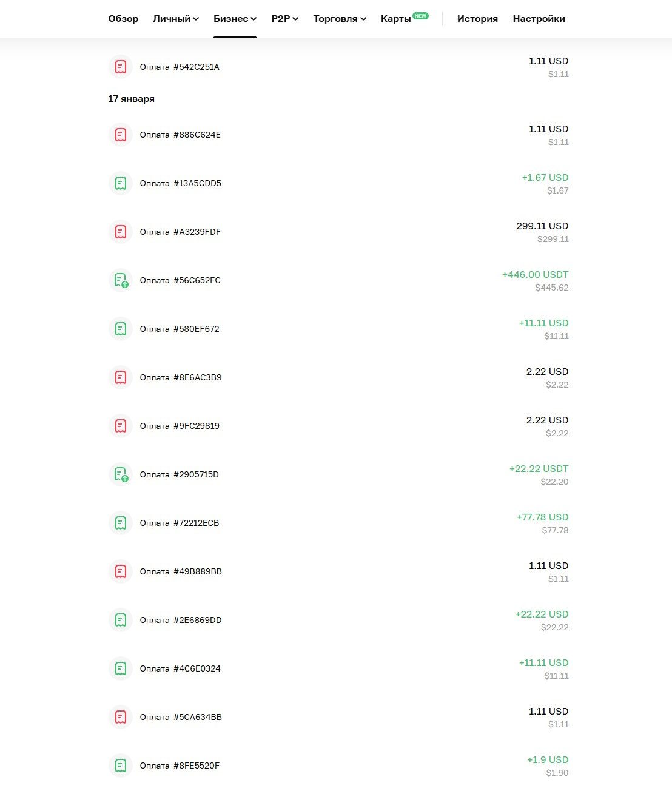Click green arrow receipt icon for #2905715D
This screenshot has width=672, height=791.
click(121, 474)
